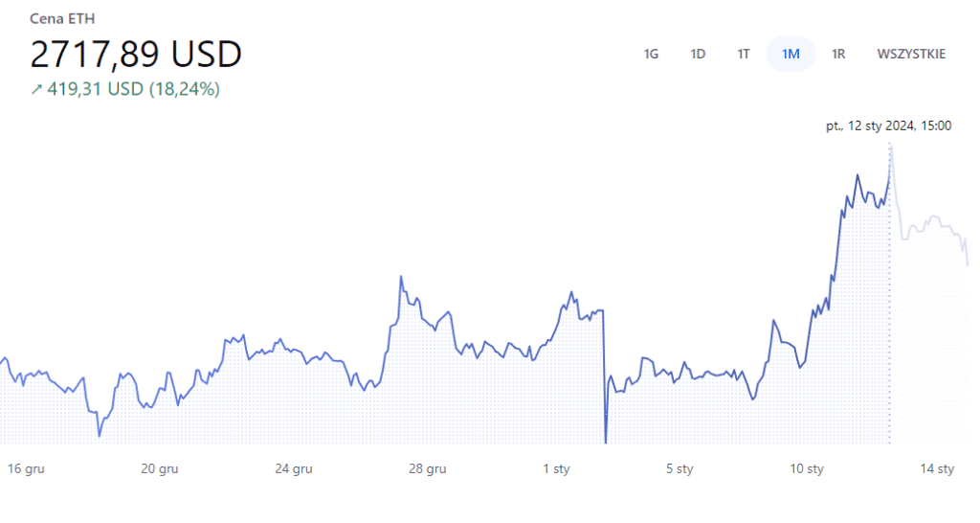Click the 28 gru axis label
This screenshot has height=523, width=980.
[428, 468]
